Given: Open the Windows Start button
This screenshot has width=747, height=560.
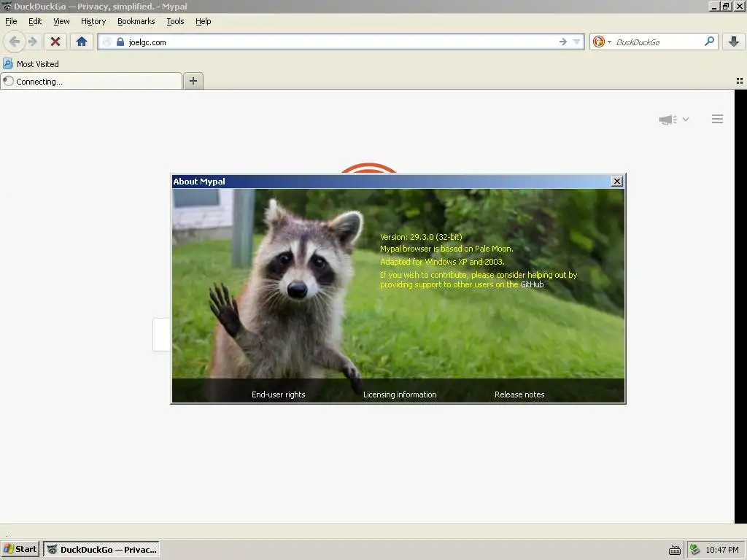Looking at the screenshot, I should pyautogui.click(x=20, y=549).
